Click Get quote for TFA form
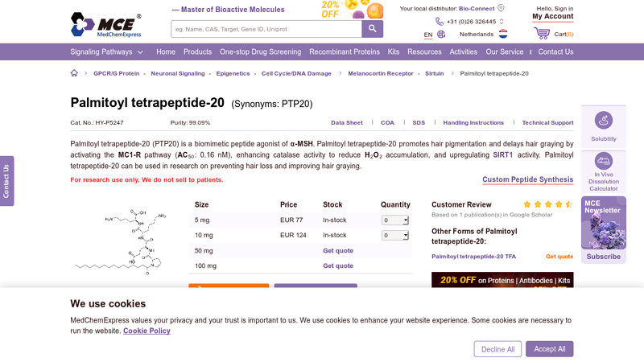Screen dimensions: 644x362 click(x=559, y=257)
